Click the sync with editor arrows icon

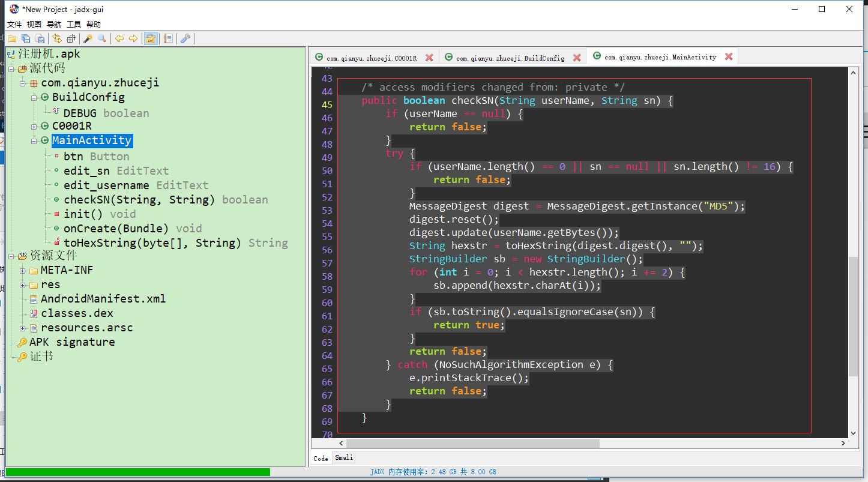point(57,38)
